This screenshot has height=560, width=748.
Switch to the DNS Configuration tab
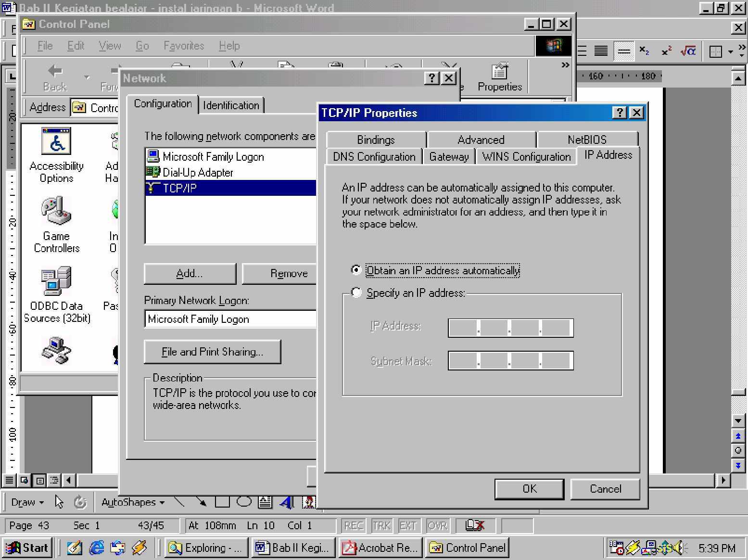tap(374, 157)
